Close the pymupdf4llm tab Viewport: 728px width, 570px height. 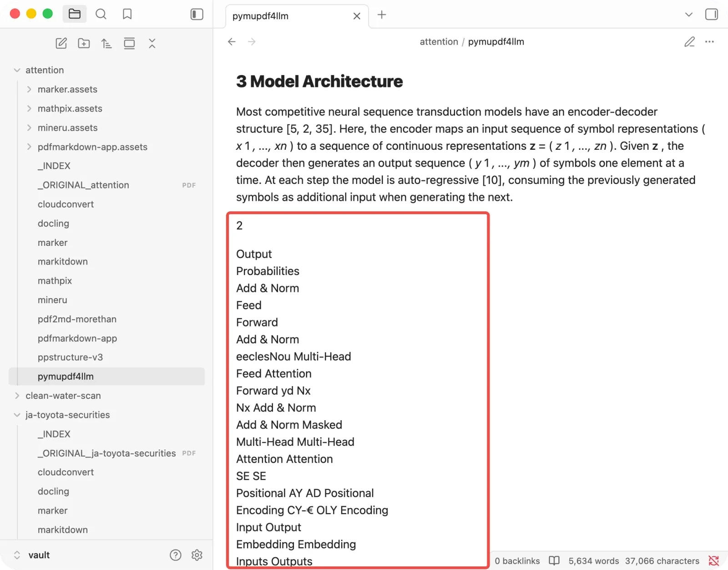[x=357, y=16]
